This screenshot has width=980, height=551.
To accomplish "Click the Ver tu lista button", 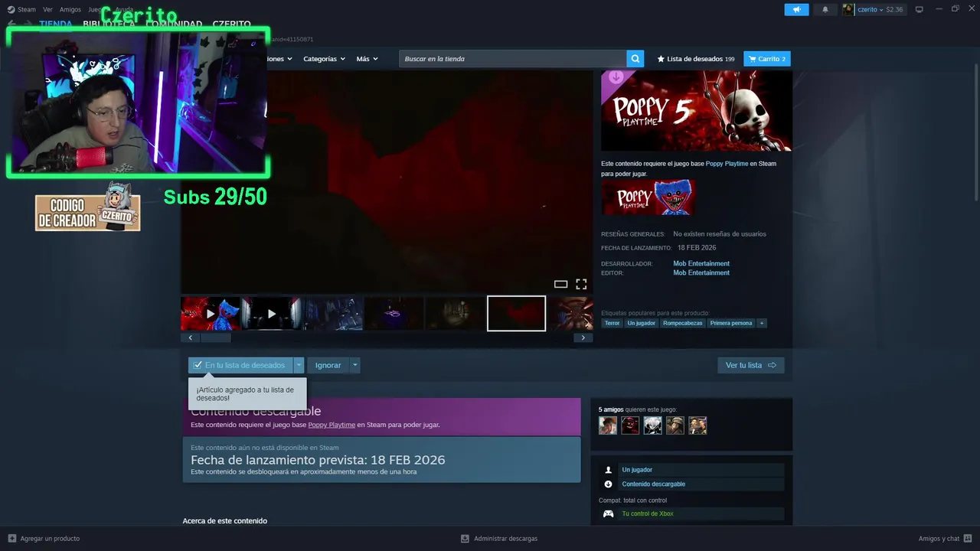I will (x=751, y=365).
